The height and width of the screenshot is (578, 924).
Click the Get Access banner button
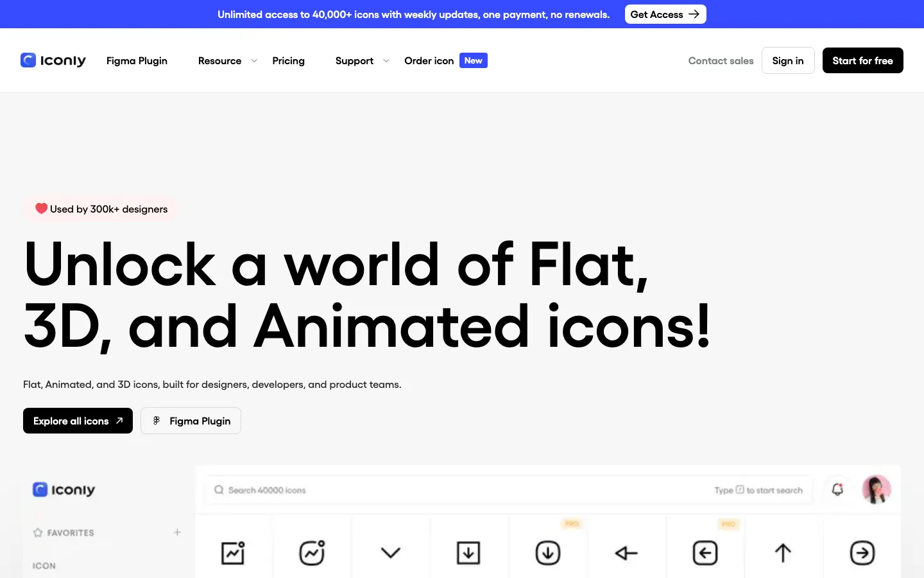click(665, 14)
